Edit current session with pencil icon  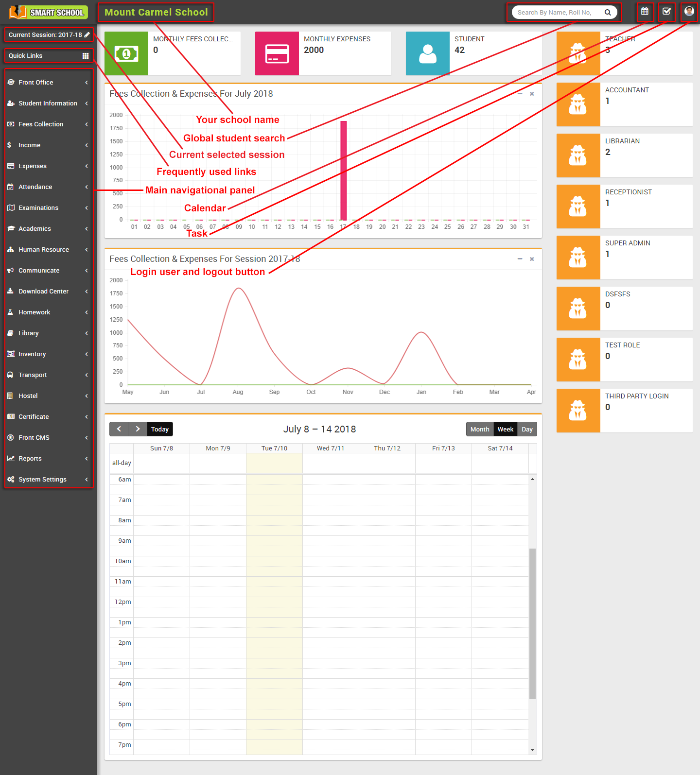point(87,34)
